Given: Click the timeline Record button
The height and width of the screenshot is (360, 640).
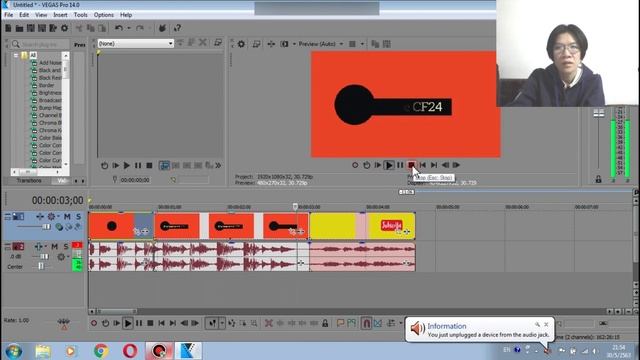Looking at the screenshot, I should coord(94,323).
